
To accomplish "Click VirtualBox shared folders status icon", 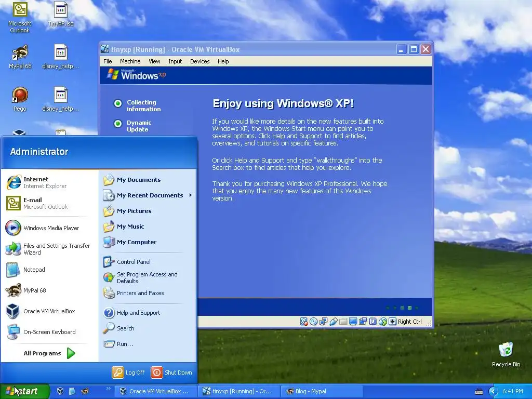I will [x=343, y=321].
